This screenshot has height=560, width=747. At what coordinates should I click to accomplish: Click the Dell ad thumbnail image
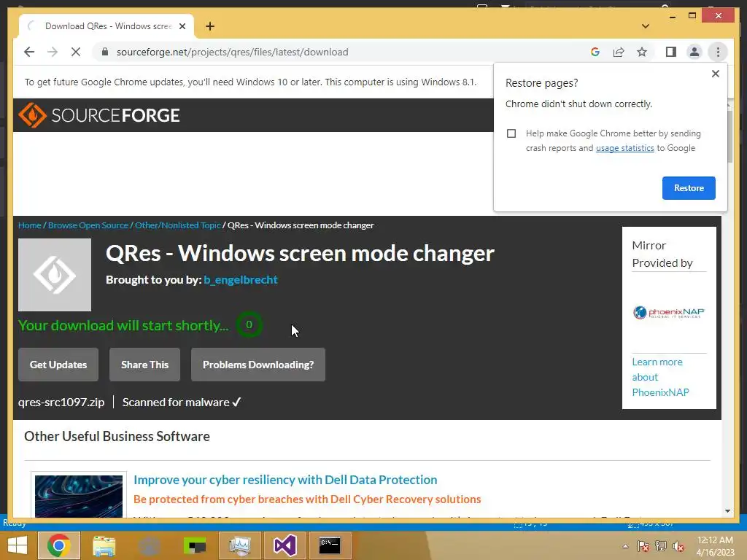(79, 496)
